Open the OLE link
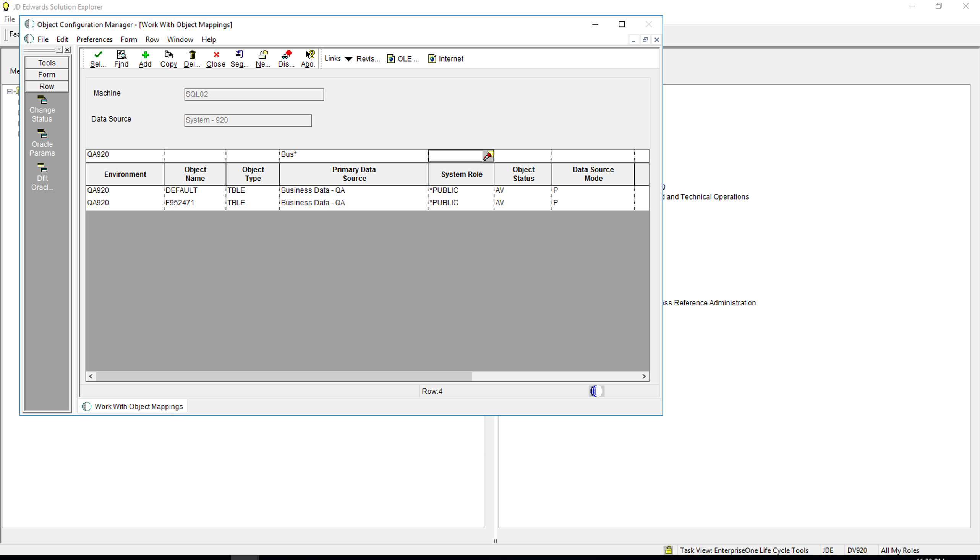Screen dimensions: 980x560 coord(403,58)
